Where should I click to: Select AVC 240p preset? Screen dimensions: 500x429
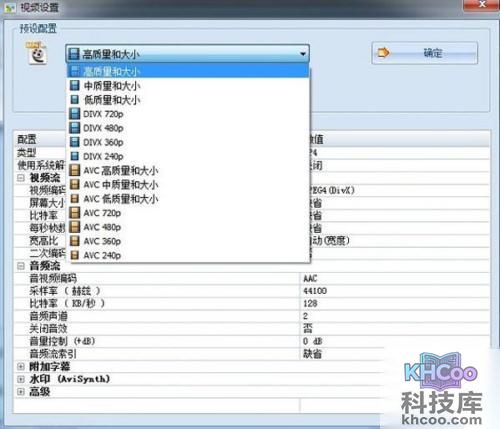click(188, 255)
